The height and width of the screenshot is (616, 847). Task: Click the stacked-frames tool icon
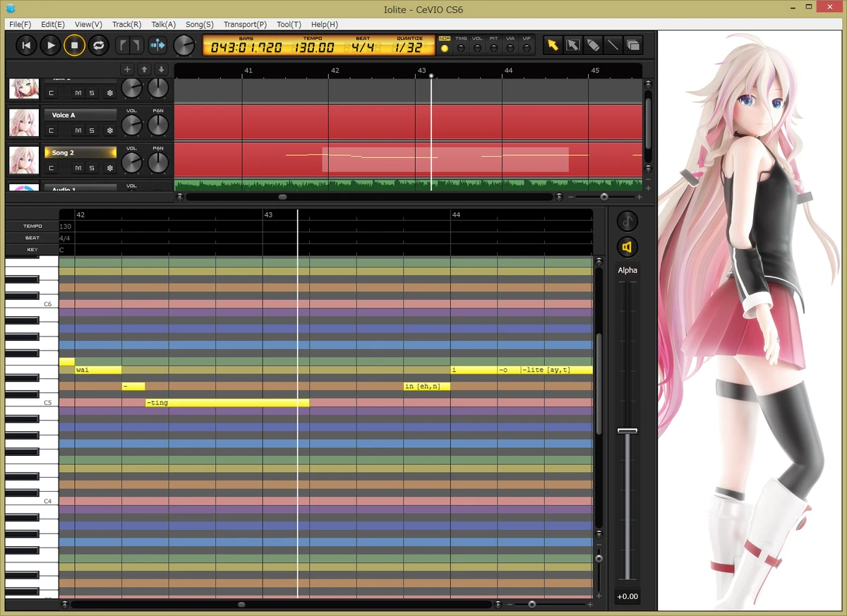(633, 44)
